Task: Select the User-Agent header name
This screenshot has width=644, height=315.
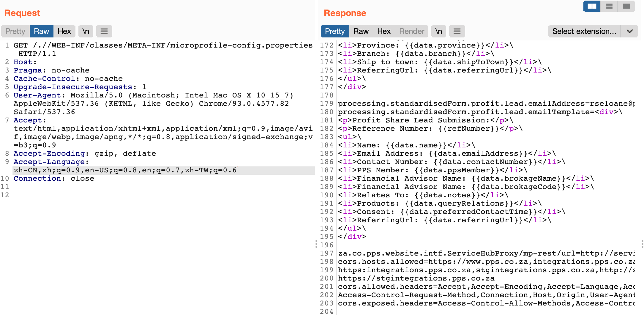Action: [x=37, y=95]
